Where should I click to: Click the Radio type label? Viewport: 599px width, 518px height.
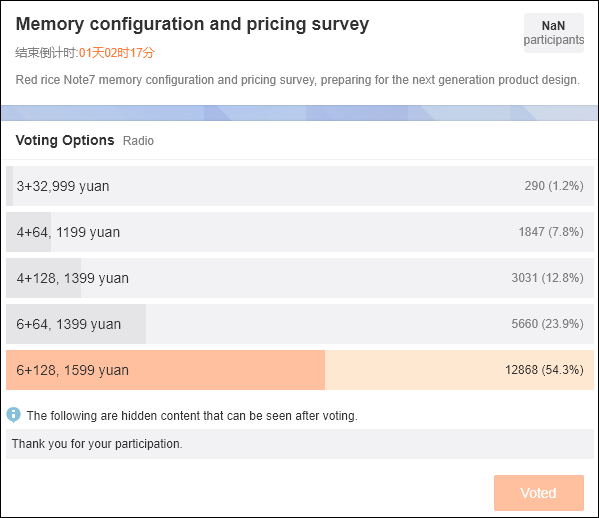click(x=138, y=141)
